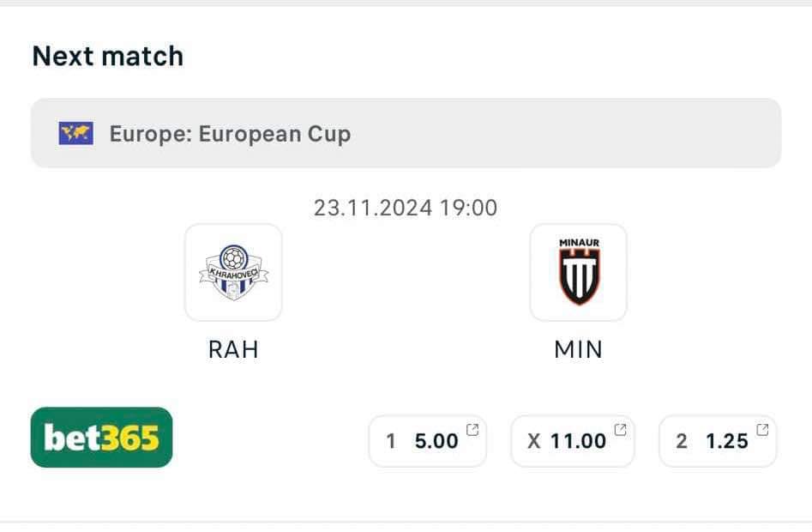Click the 'X' draw outcome label
Screen dimensions: 812x532
point(534,441)
